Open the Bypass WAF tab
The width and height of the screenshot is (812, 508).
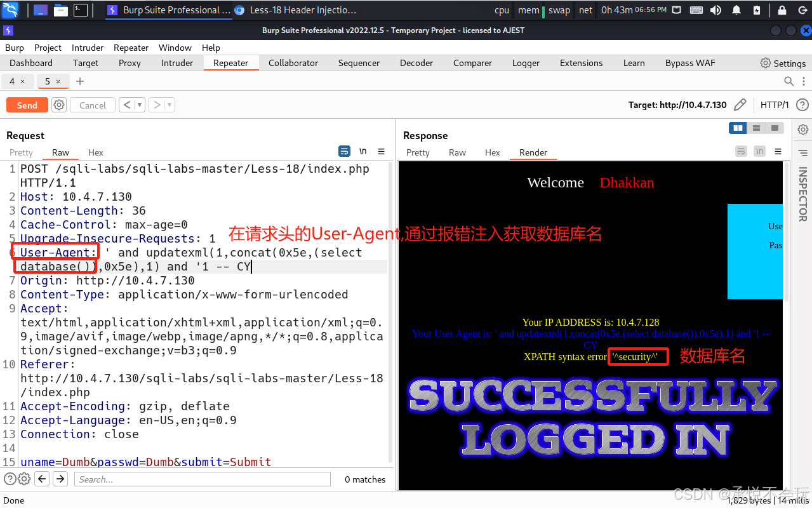[690, 63]
